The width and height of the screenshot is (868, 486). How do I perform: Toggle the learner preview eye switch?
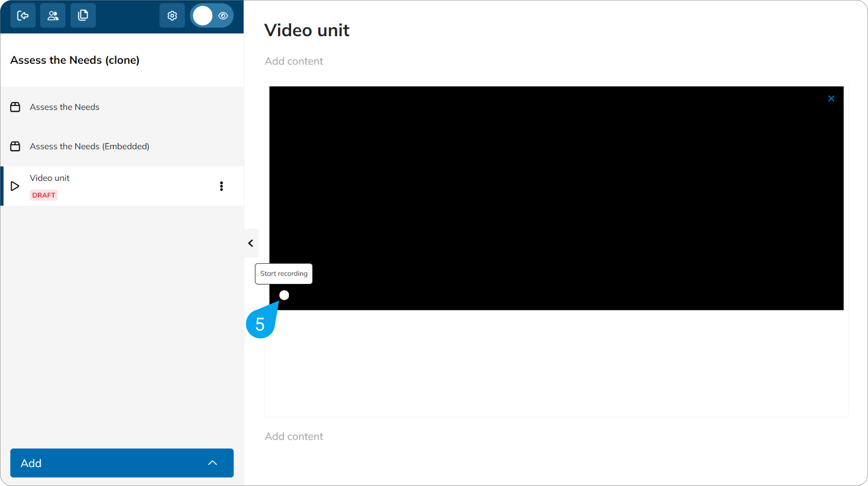coord(212,15)
